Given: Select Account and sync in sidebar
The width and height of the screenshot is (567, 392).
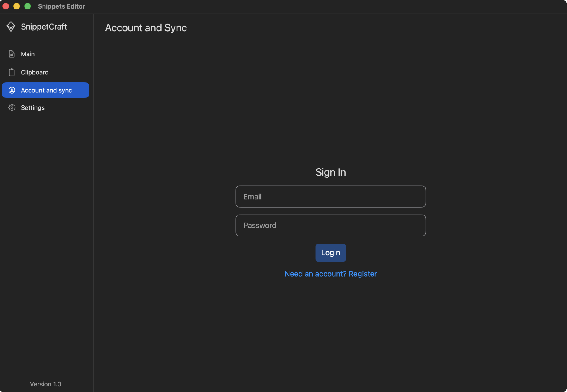Looking at the screenshot, I should [45, 90].
